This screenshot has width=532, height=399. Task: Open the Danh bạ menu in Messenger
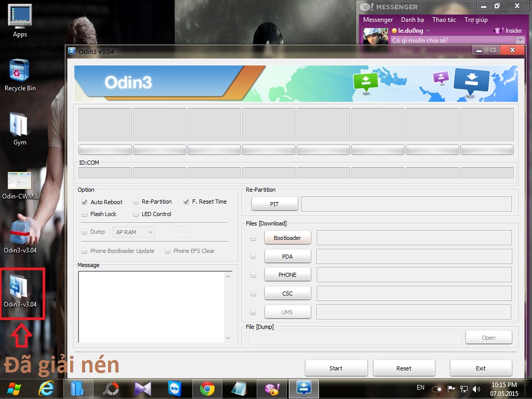coord(413,20)
